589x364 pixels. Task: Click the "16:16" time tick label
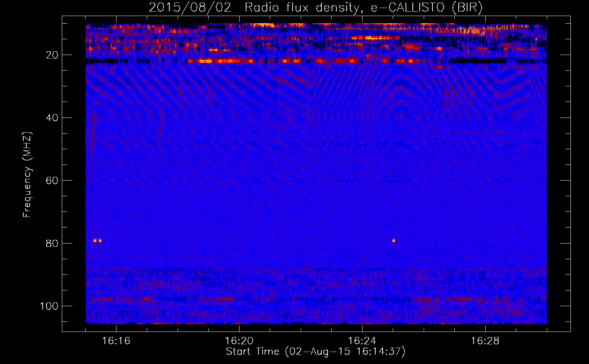(116, 341)
